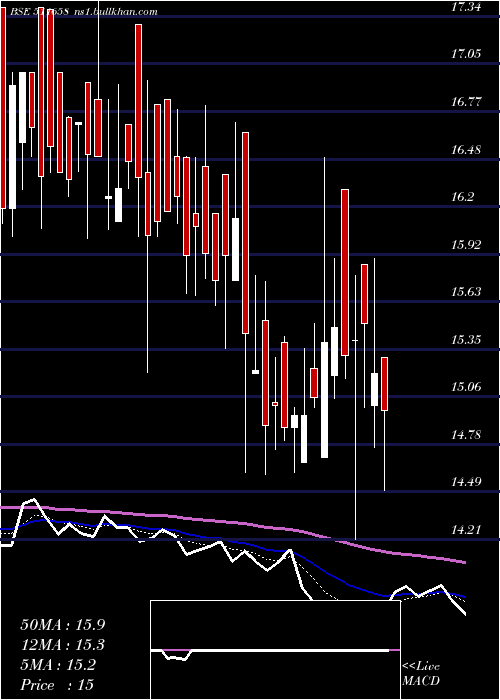
Task: Click the 14.78 price axis label
Action: tap(466, 434)
